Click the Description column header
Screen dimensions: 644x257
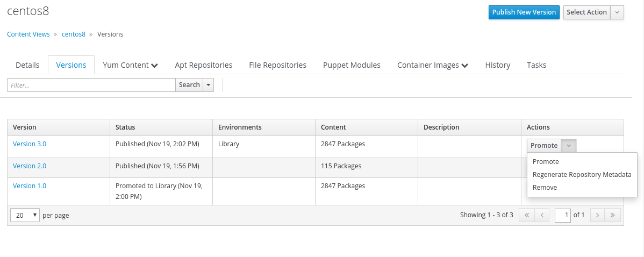(469, 127)
